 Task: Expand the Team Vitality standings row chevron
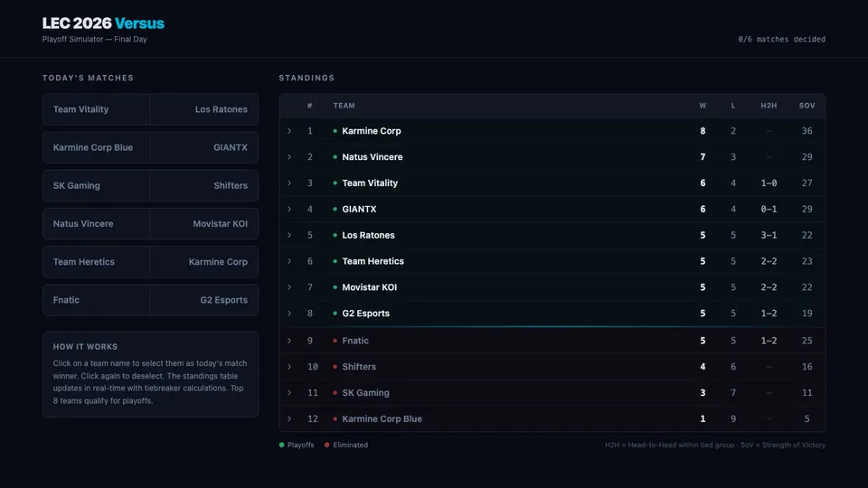tap(289, 183)
